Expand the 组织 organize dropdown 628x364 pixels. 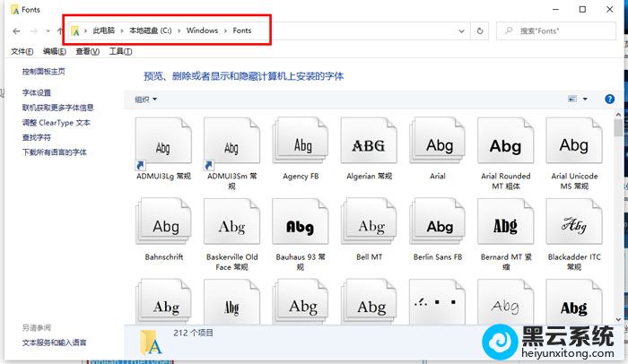point(145,99)
